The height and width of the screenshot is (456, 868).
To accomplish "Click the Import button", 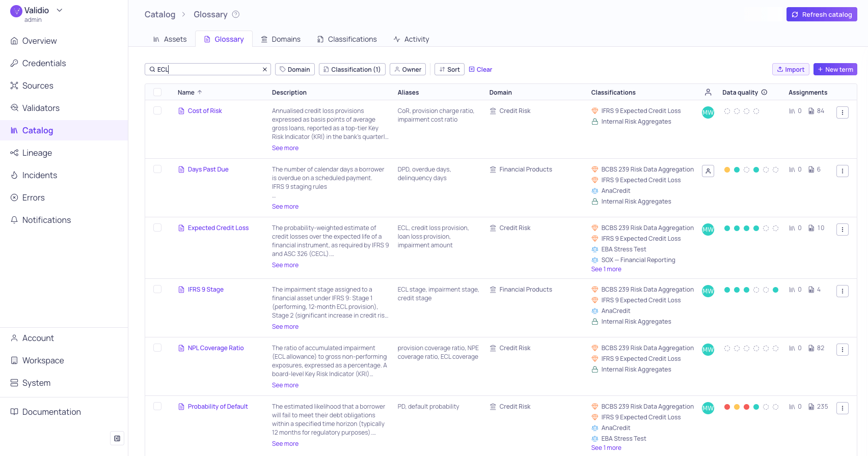I will click(x=791, y=69).
